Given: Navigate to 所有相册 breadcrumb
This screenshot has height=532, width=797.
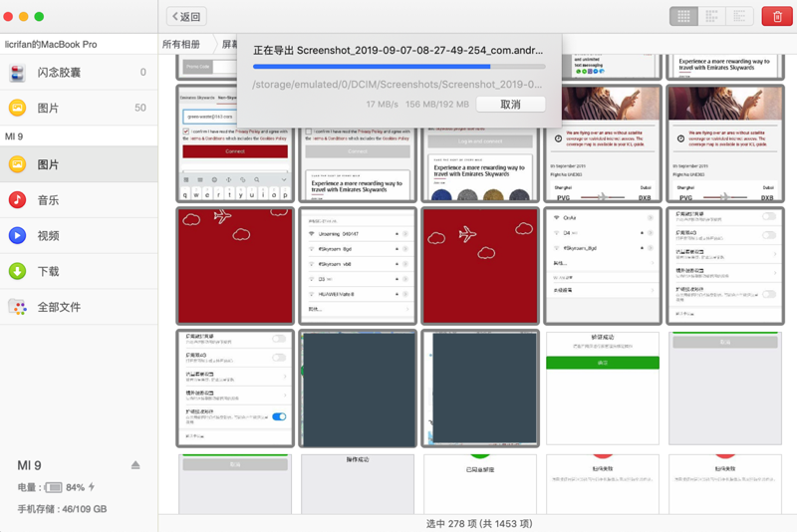Looking at the screenshot, I should tap(181, 45).
